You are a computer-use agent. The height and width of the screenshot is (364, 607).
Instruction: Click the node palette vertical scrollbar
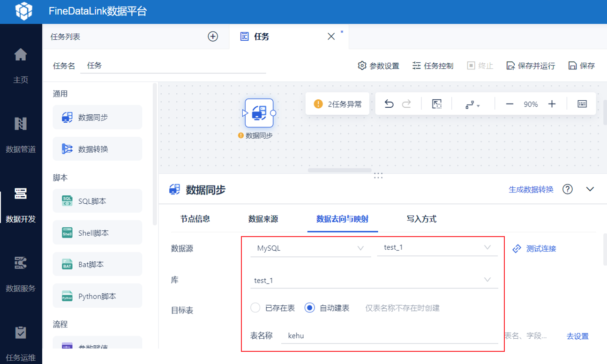tap(155, 155)
